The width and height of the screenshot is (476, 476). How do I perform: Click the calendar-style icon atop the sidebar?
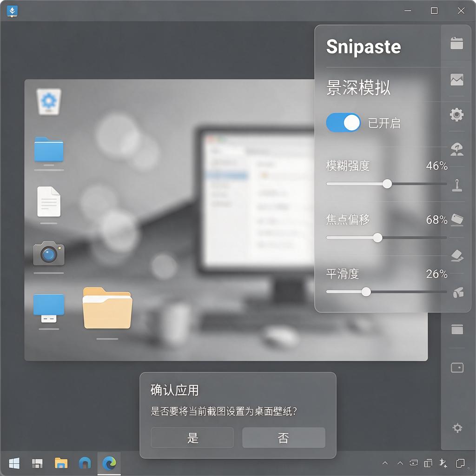456,43
